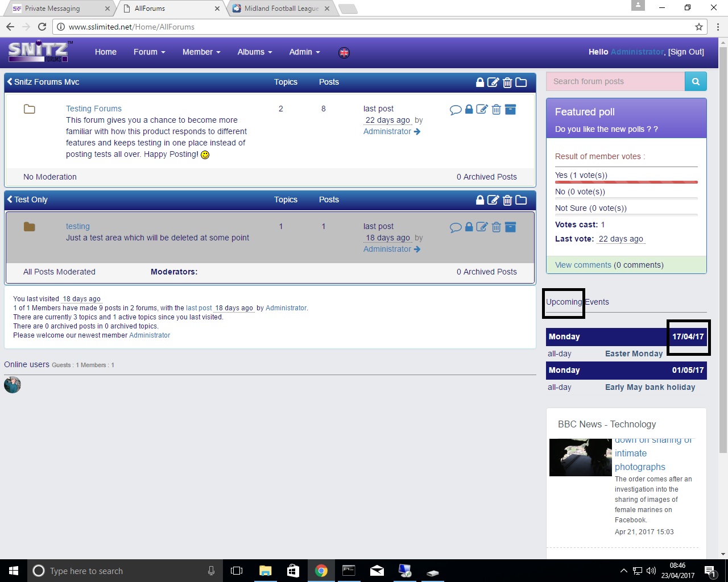Image resolution: width=728 pixels, height=582 pixels.
Task: Click the magnifier search button
Action: coord(696,81)
